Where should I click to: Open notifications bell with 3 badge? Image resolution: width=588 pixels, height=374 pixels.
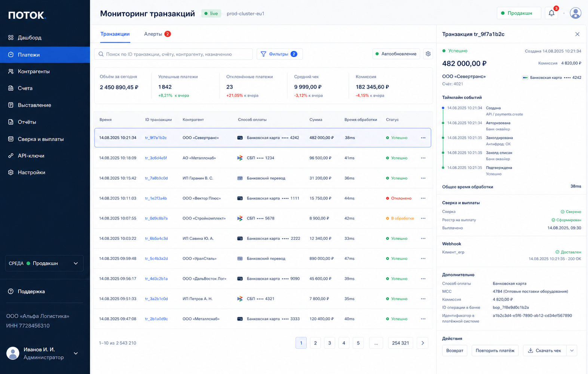point(552,13)
